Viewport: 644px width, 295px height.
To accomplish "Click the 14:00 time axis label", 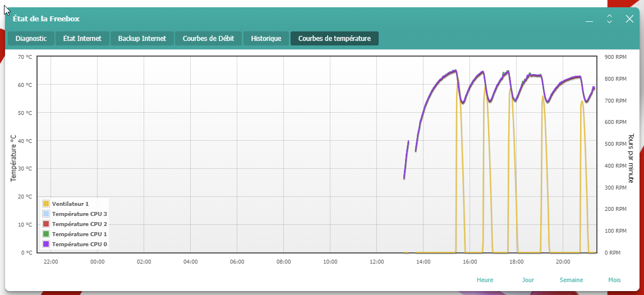I will [x=423, y=262].
